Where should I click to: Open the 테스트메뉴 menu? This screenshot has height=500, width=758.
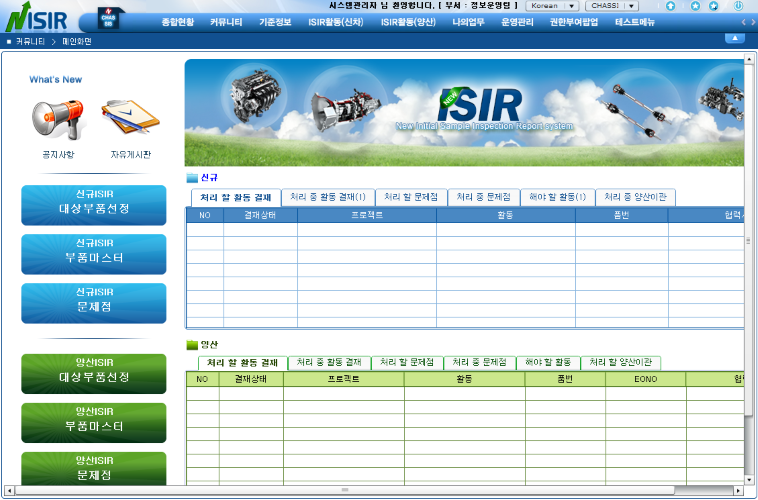point(635,22)
